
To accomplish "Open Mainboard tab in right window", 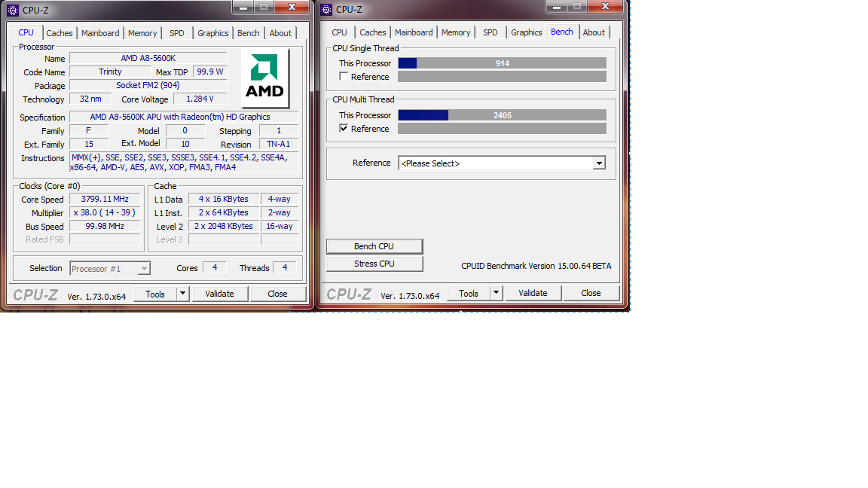I will pos(414,32).
